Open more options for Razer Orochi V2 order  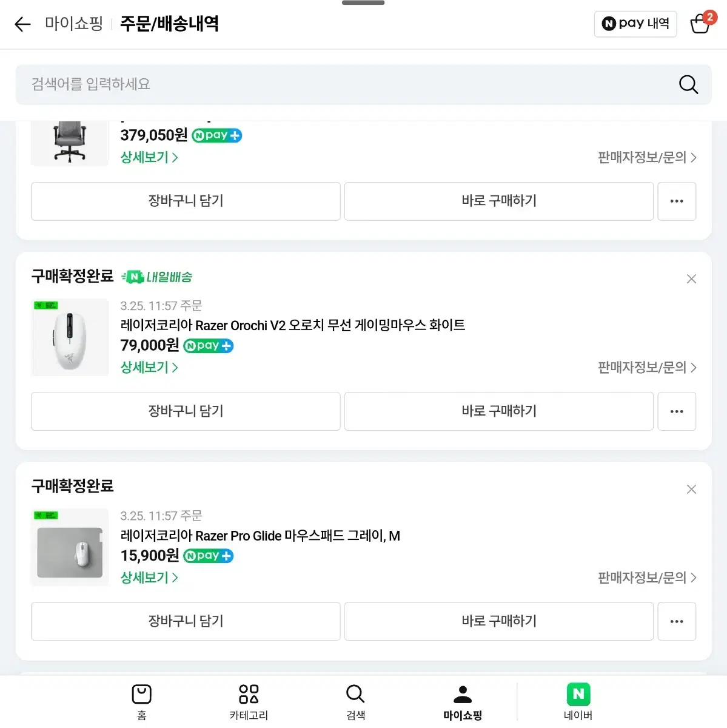tap(677, 411)
